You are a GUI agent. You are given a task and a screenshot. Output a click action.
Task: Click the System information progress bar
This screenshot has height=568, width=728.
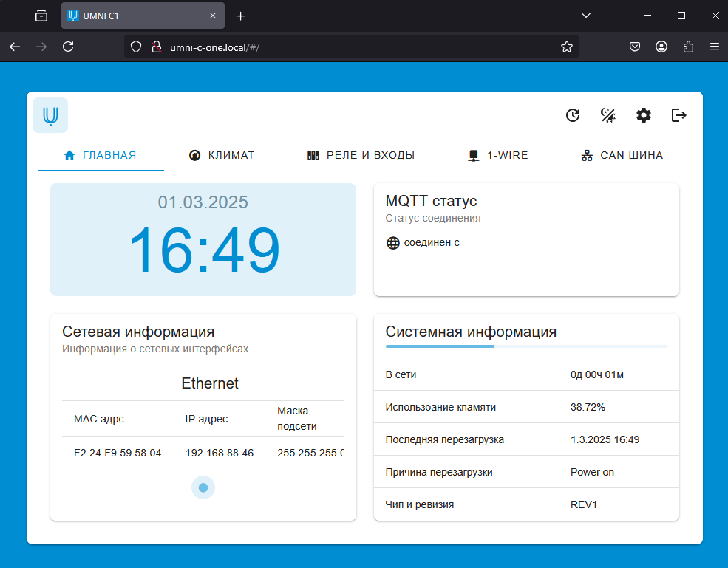pos(526,346)
